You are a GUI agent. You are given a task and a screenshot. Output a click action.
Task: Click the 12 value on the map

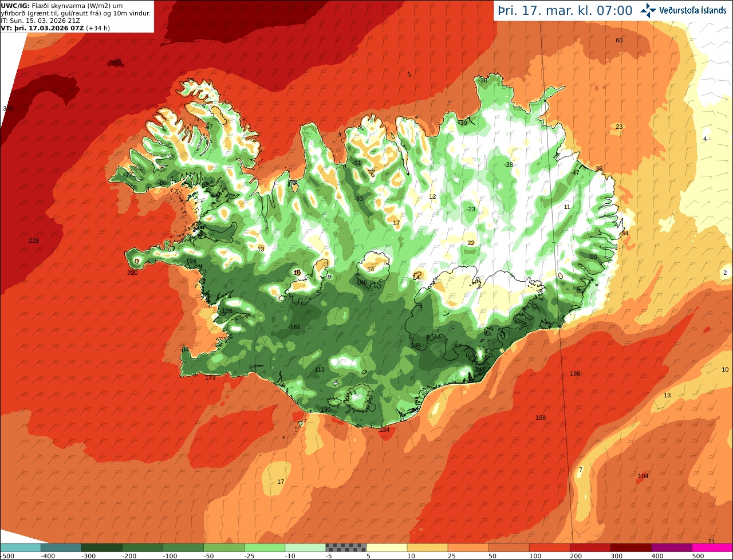[x=432, y=196]
